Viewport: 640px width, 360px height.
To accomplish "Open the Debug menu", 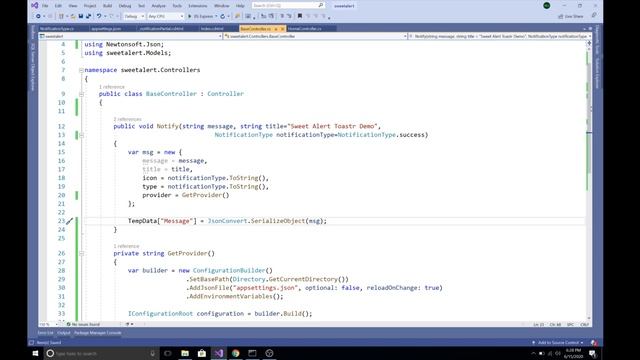I will [125, 6].
